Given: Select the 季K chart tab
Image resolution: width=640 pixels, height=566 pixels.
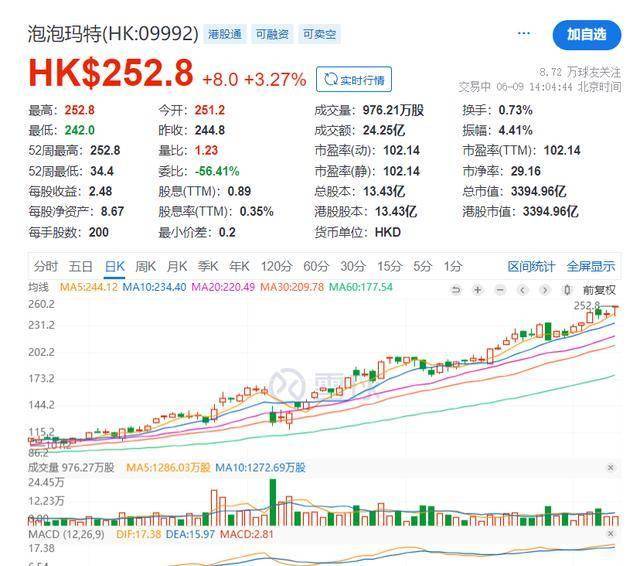Looking at the screenshot, I should coord(208,266).
